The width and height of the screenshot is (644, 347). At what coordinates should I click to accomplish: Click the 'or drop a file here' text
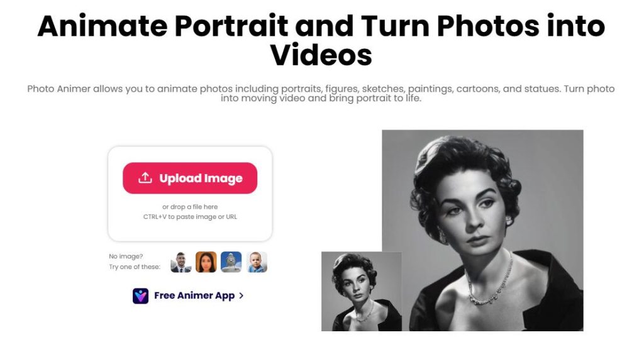pos(190,207)
